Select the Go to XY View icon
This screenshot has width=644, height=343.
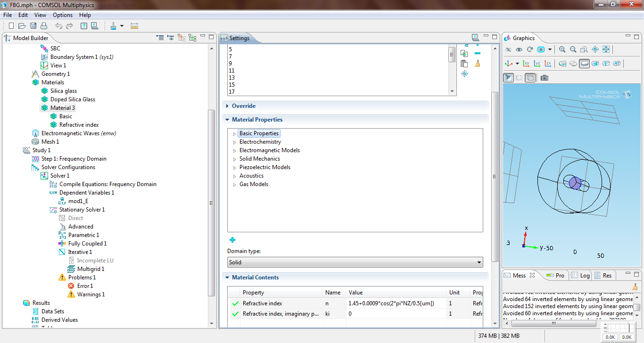coord(526,64)
